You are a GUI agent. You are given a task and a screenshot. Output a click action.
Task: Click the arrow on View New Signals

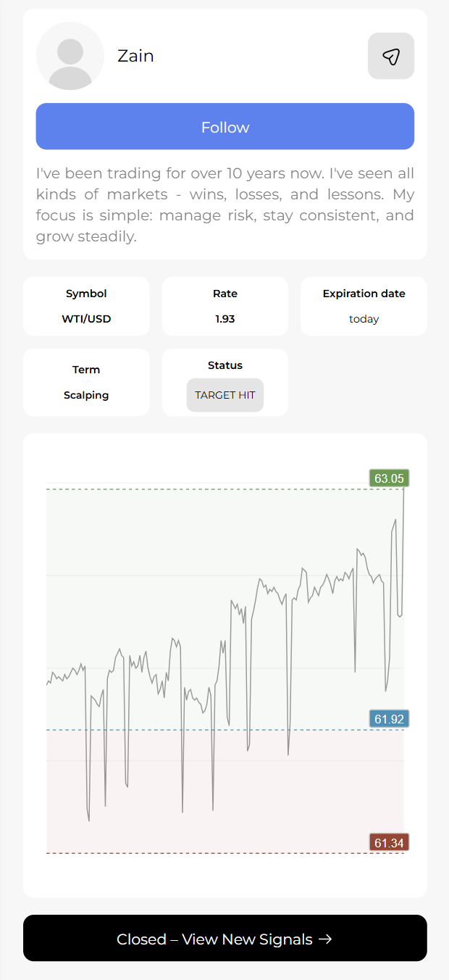(325, 939)
